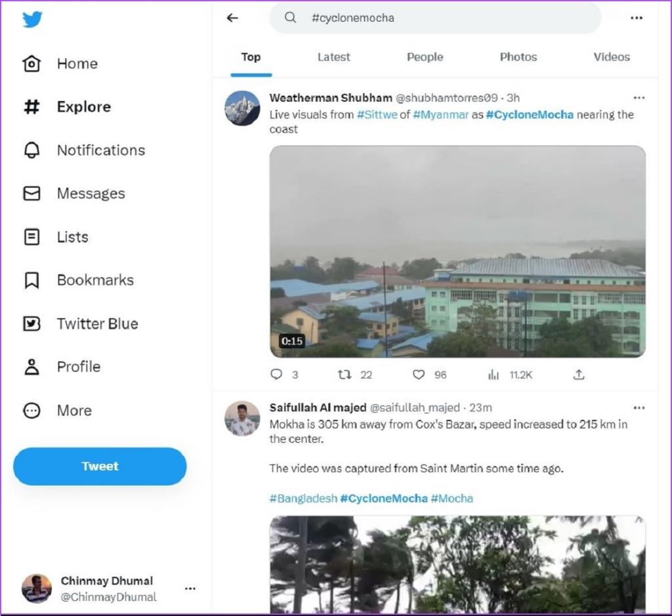
Task: Open Saifullah Al majed's profile picture
Action: pyautogui.click(x=242, y=418)
